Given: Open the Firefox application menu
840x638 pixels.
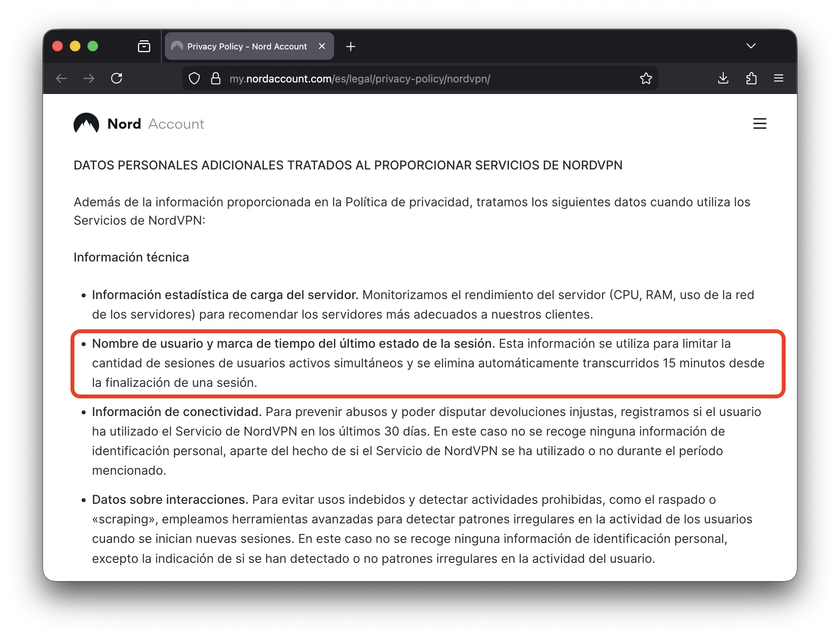Looking at the screenshot, I should click(779, 78).
